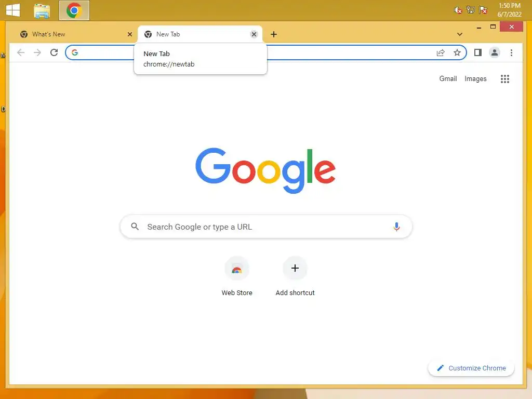Click the Add shortcut plus tile
This screenshot has width=532, height=399.
pos(295,276)
